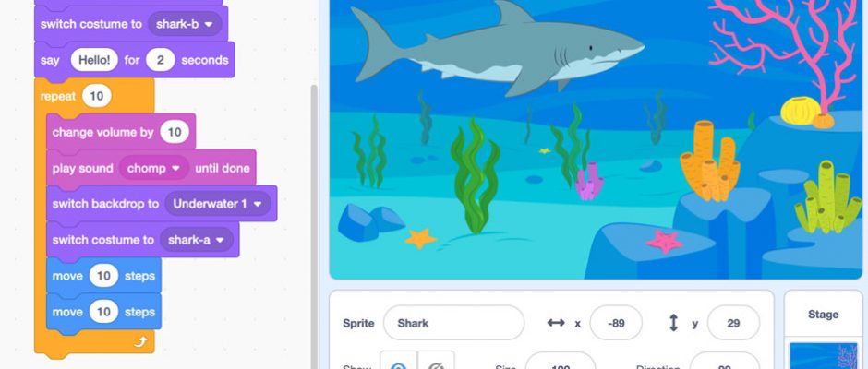
Task: Edit steps value in second move block
Action: pyautogui.click(x=103, y=312)
